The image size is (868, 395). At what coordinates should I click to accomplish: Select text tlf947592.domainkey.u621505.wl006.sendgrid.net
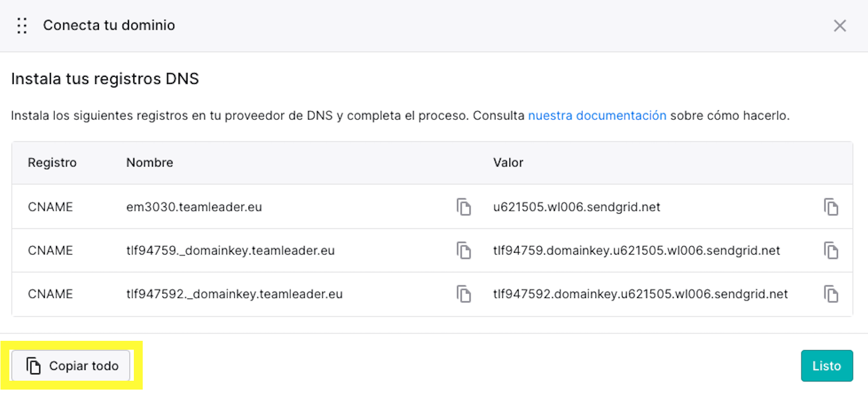coord(641,294)
